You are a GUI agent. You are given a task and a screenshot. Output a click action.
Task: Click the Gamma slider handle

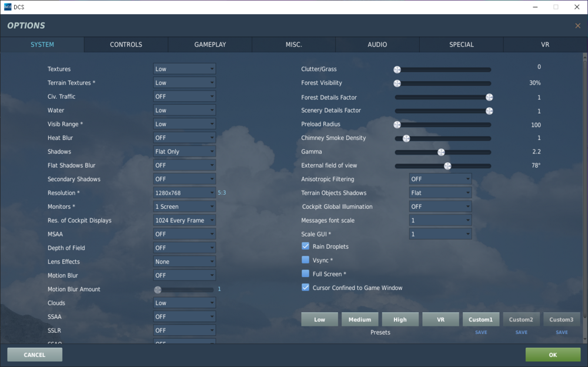coord(442,152)
